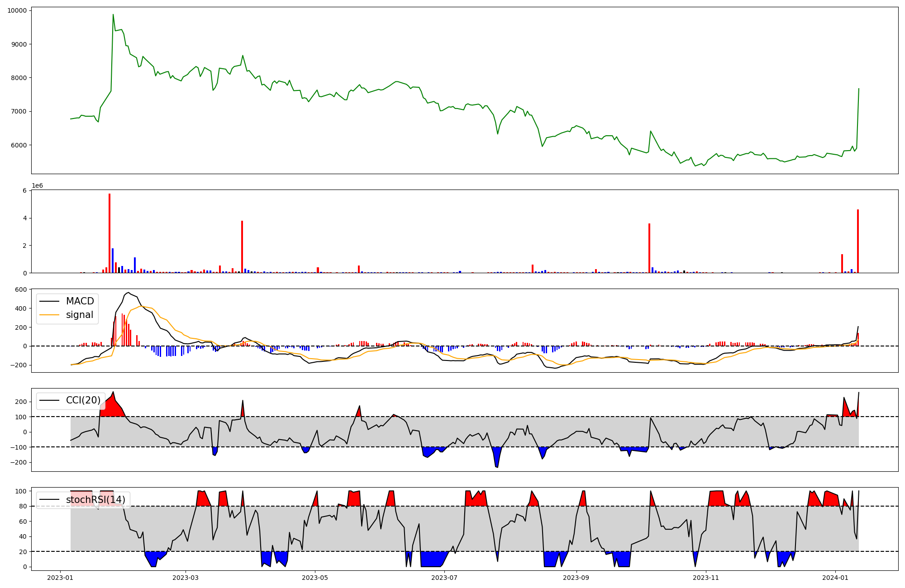Screen dimensions: 905x588
Task: Click the 600 label on MACD axis
Action: (21, 289)
